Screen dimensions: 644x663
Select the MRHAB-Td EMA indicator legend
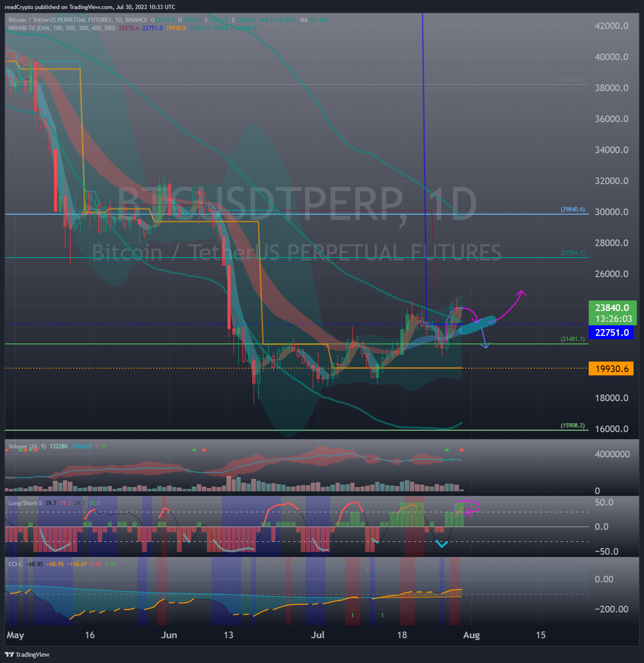tap(62, 28)
